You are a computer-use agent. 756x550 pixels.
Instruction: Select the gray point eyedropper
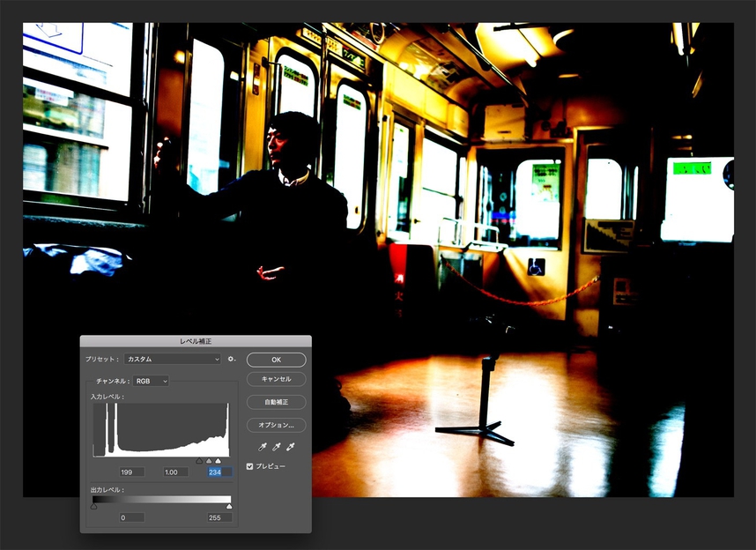pos(276,448)
